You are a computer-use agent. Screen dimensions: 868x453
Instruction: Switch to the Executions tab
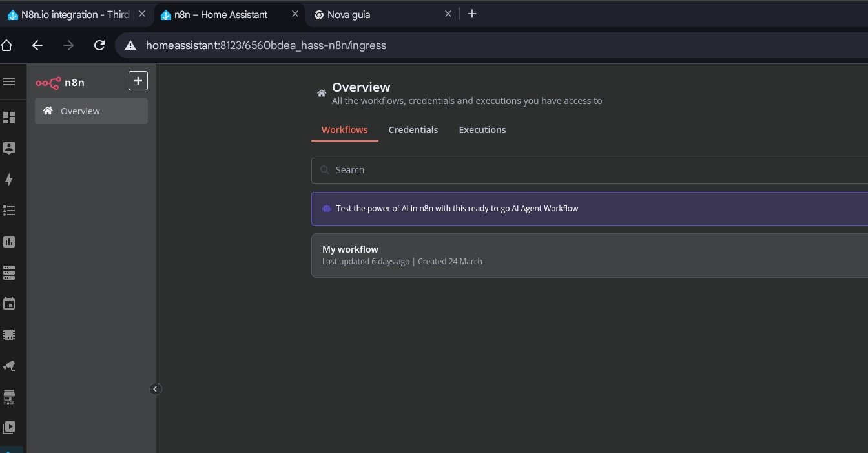[x=482, y=130]
